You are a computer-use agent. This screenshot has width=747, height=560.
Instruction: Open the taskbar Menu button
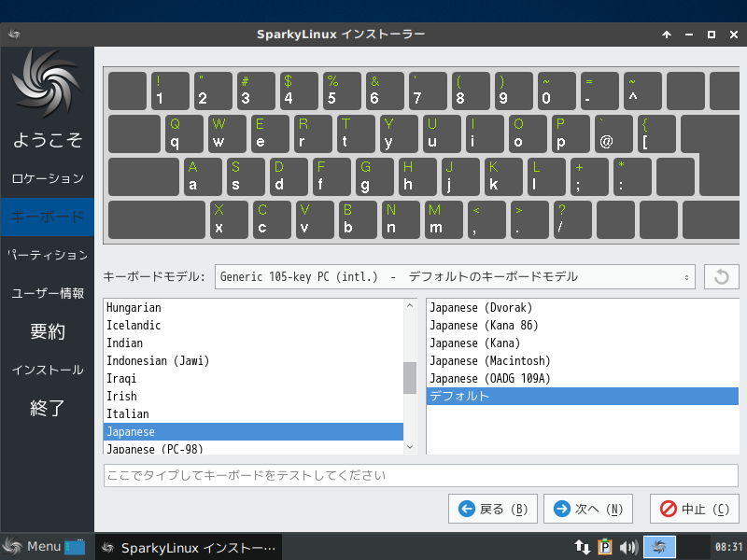(32, 546)
